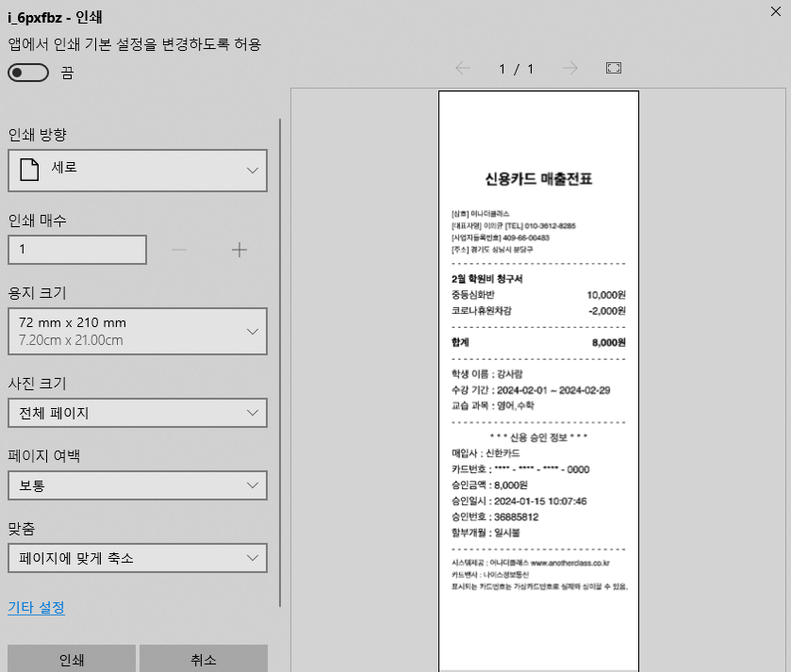
Task: Click the receipt preview page thumbnail
Action: [538, 377]
